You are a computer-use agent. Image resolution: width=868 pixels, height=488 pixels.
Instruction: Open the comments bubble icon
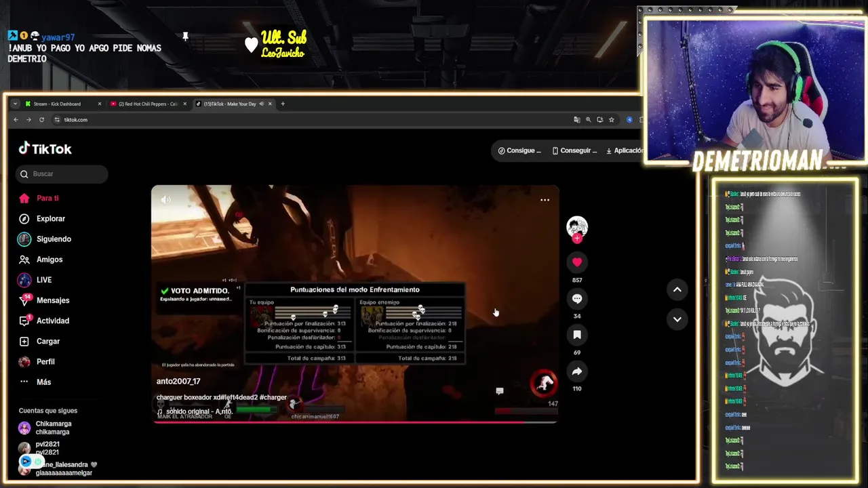pyautogui.click(x=577, y=298)
